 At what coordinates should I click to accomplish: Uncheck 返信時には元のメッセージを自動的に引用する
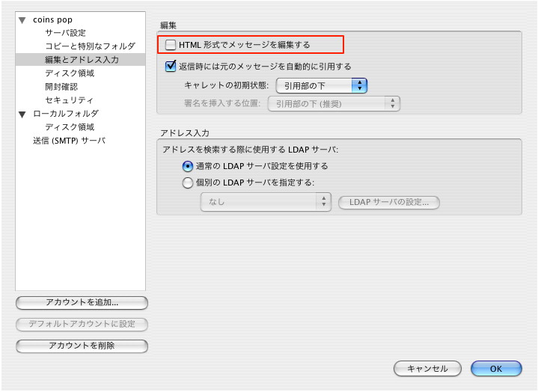(171, 67)
